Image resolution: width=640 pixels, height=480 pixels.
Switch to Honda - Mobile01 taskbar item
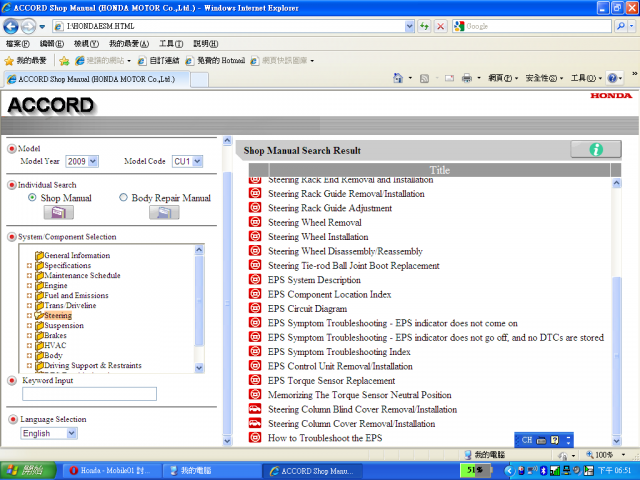pos(111,471)
